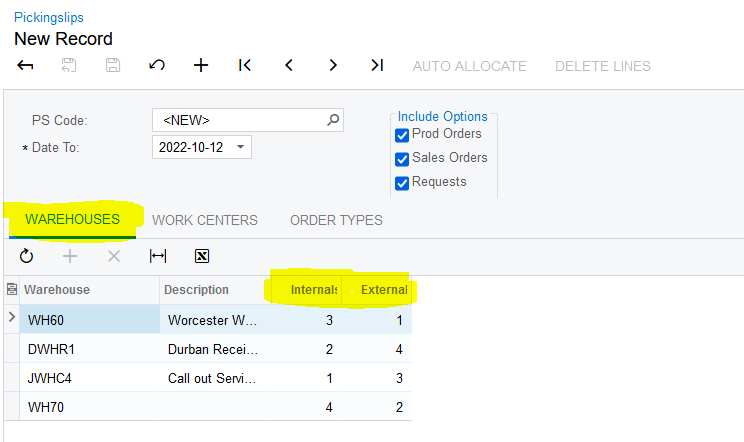Expand the WH60 row indicator arrow
This screenshot has height=442, width=744.
(11, 318)
